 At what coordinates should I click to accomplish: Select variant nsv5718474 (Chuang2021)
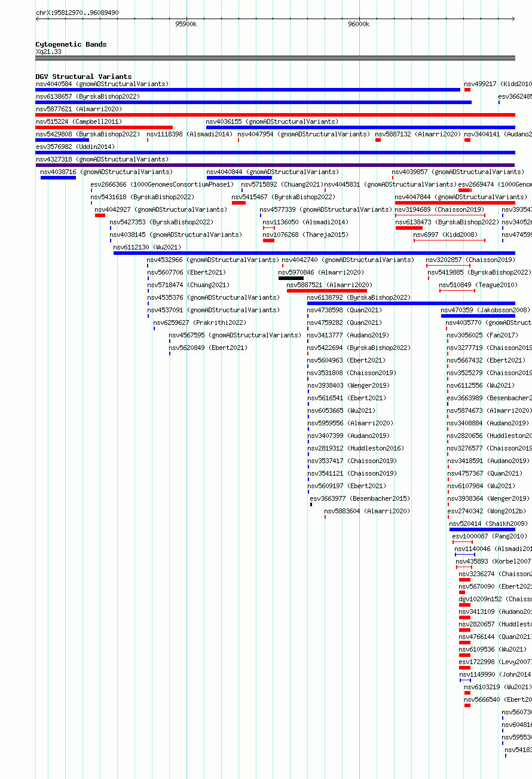[189, 285]
